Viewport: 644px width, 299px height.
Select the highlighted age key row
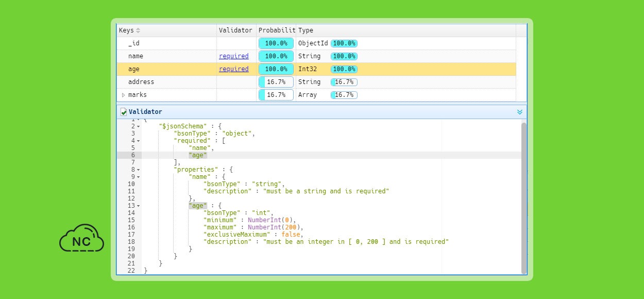point(316,69)
